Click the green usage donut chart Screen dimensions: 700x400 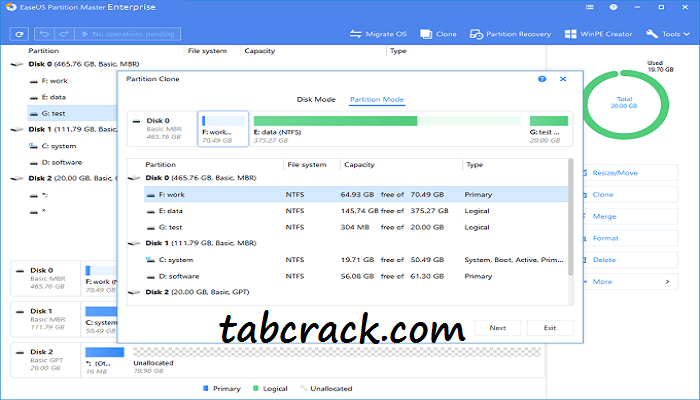point(625,104)
